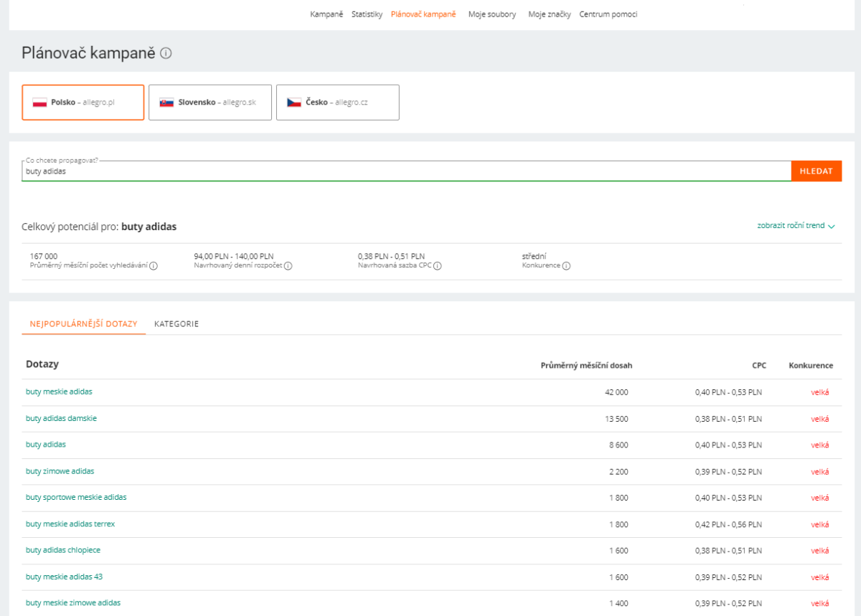Open query buty meskie adidas 43
861x616 pixels.
[x=65, y=577]
